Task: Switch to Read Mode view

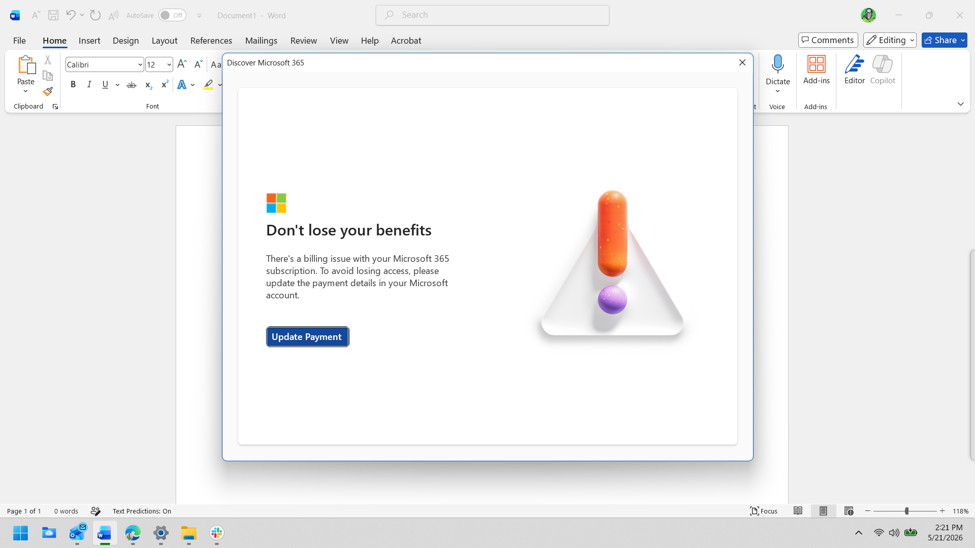Action: tap(798, 511)
